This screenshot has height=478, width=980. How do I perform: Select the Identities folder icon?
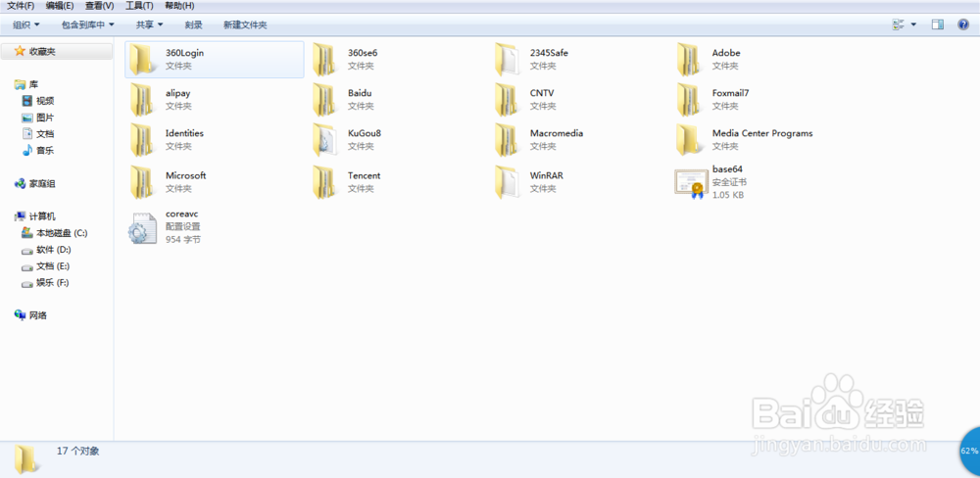142,140
